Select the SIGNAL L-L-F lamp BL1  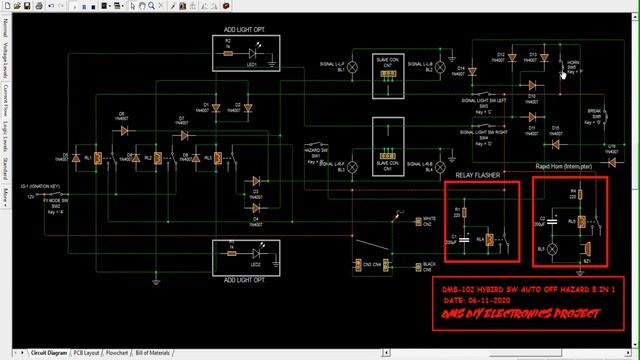[352, 67]
